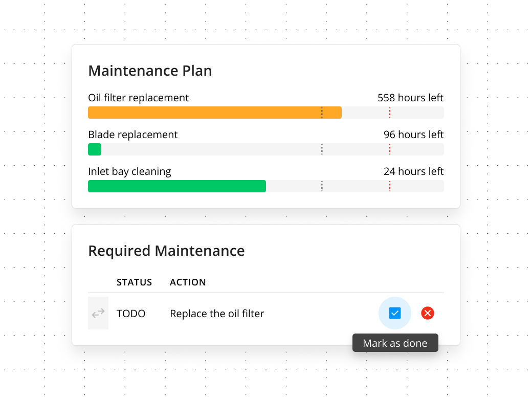Click the red cancel X icon
Viewport: 532px width, 399px height.
tap(428, 313)
